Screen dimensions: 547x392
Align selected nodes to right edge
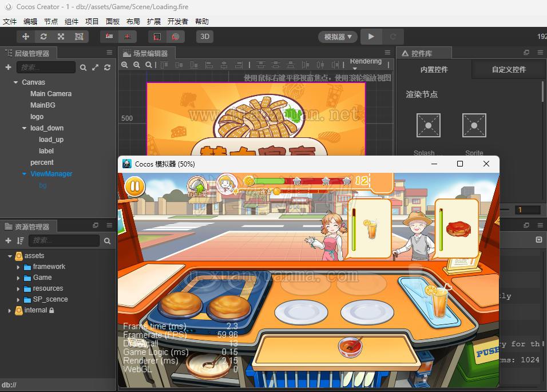(239, 65)
